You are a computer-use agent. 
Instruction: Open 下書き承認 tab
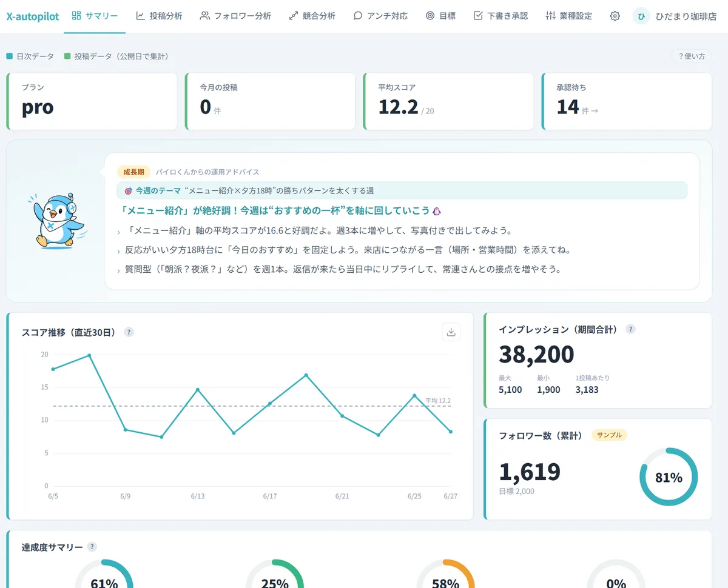coord(500,16)
